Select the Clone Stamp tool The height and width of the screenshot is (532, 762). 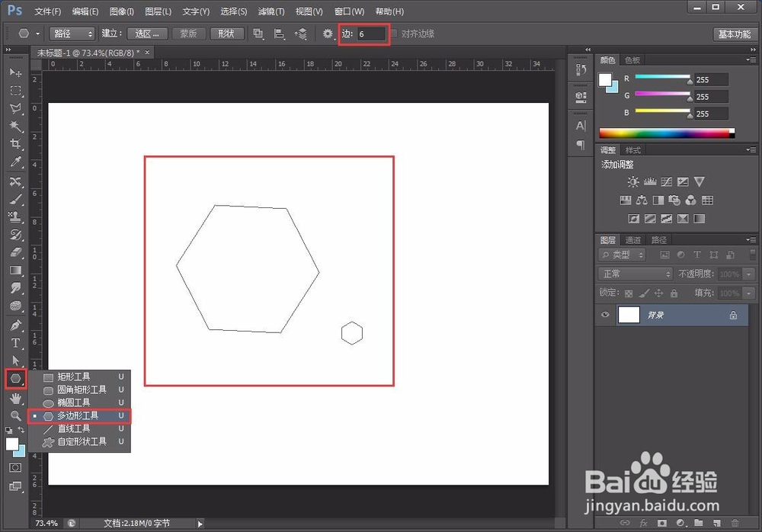15,217
